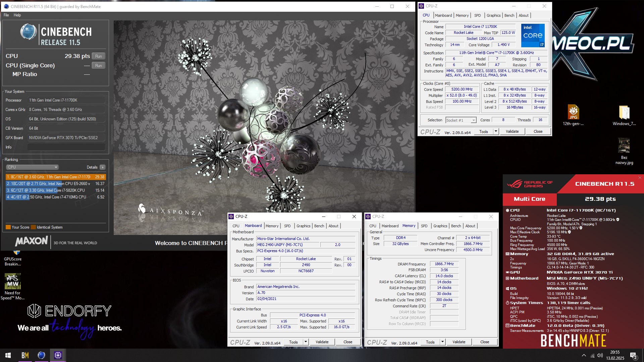Click the Motherboard section icon in BenchMate

[x=507, y=279]
